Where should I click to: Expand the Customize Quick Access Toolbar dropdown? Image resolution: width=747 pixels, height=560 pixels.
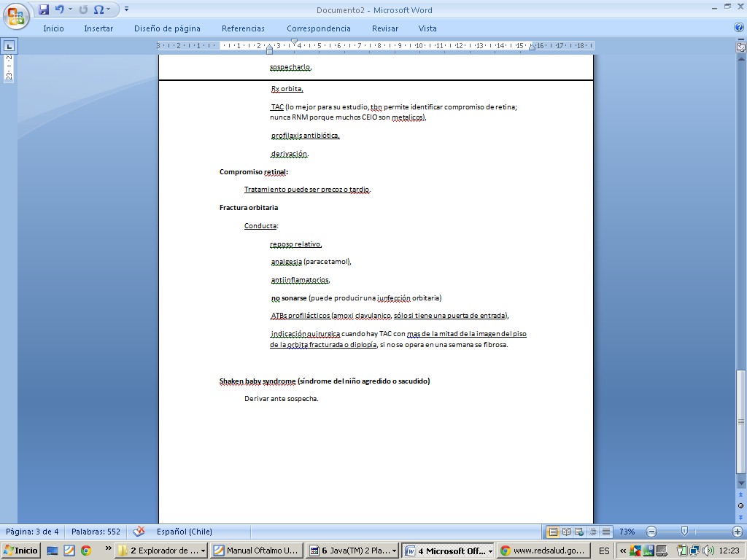126,9
